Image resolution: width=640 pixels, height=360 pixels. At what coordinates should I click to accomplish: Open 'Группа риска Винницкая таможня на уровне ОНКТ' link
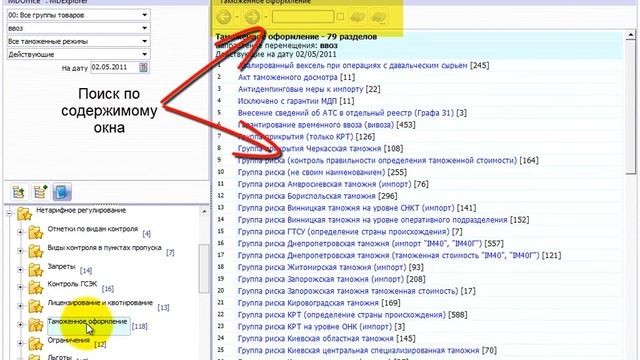(346, 208)
